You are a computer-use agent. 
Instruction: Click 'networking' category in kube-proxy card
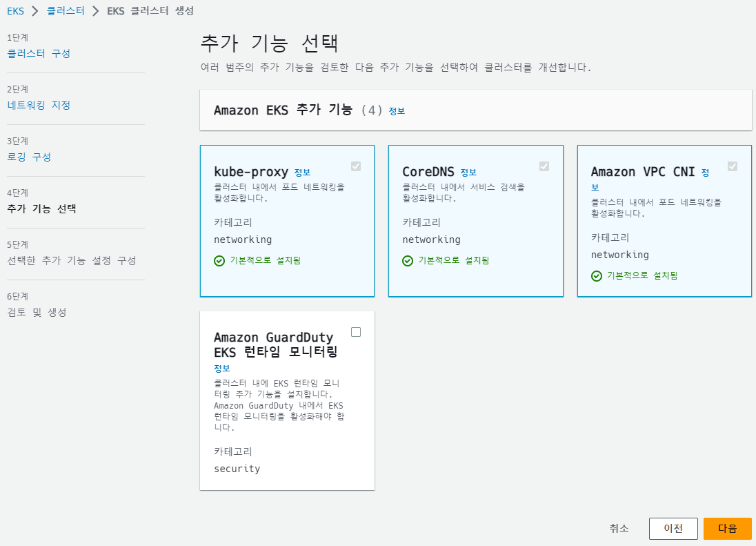point(243,240)
